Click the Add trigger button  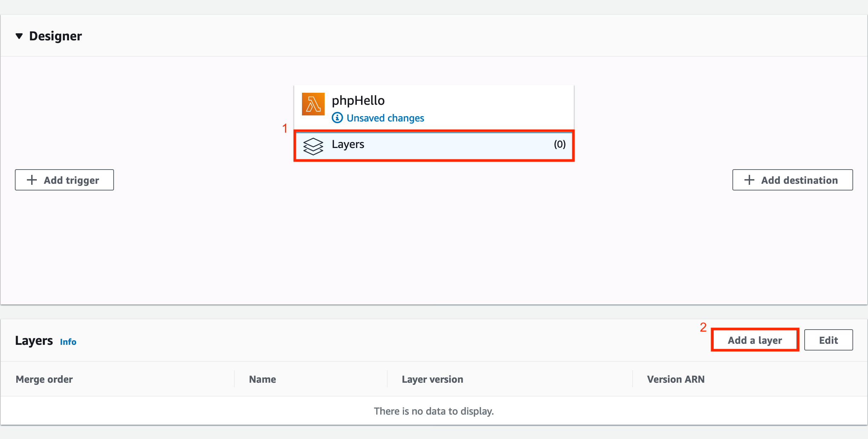pos(64,180)
